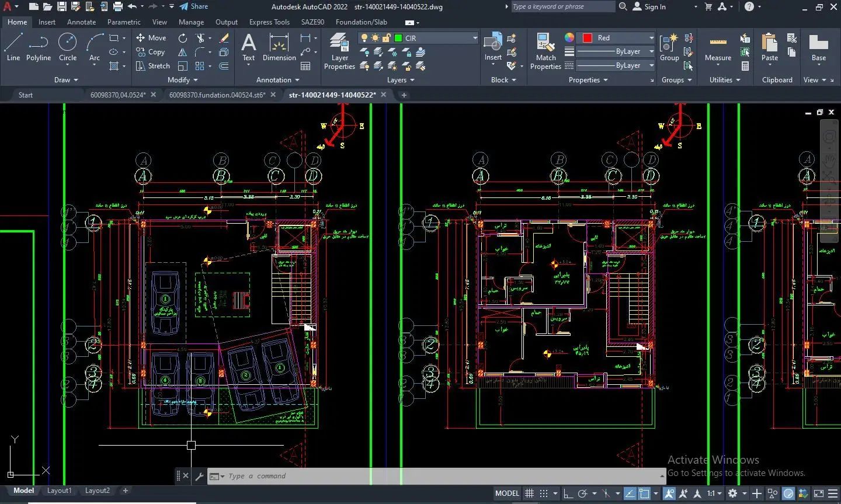Click the Insert block icon
The width and height of the screenshot is (841, 504).
[493, 47]
